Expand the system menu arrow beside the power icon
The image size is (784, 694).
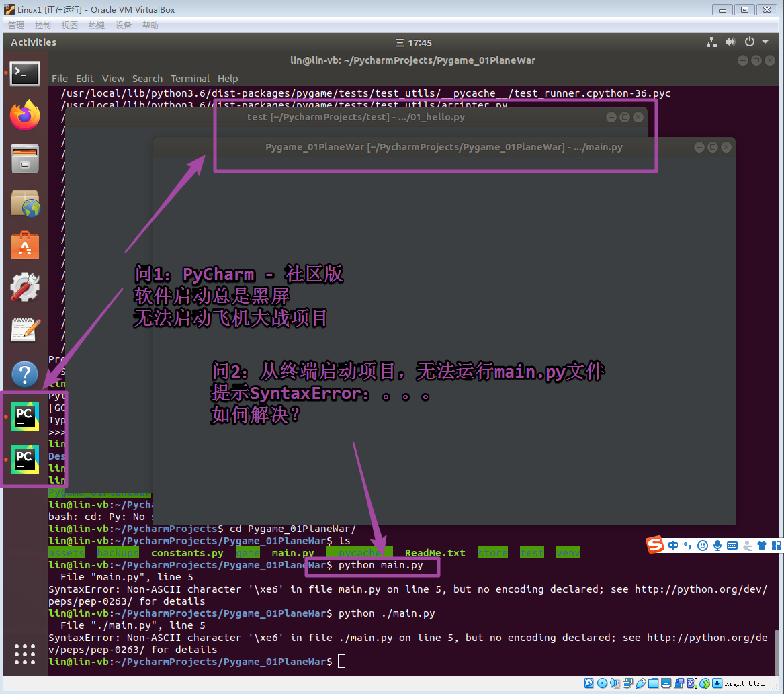(x=765, y=42)
